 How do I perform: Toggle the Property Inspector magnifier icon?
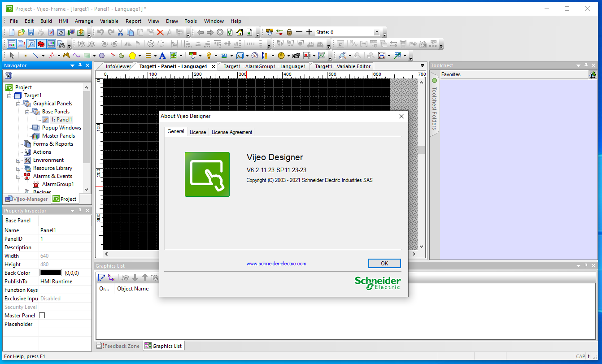click(31, 44)
